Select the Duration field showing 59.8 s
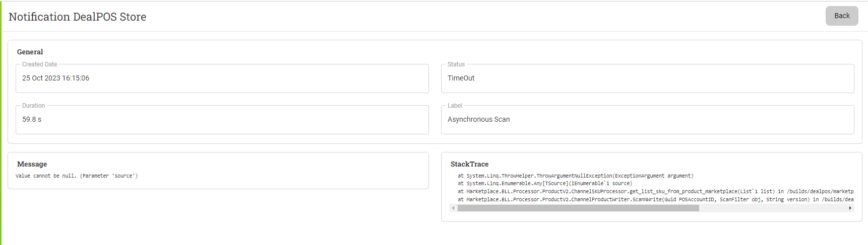The height and width of the screenshot is (245, 868). (222, 119)
